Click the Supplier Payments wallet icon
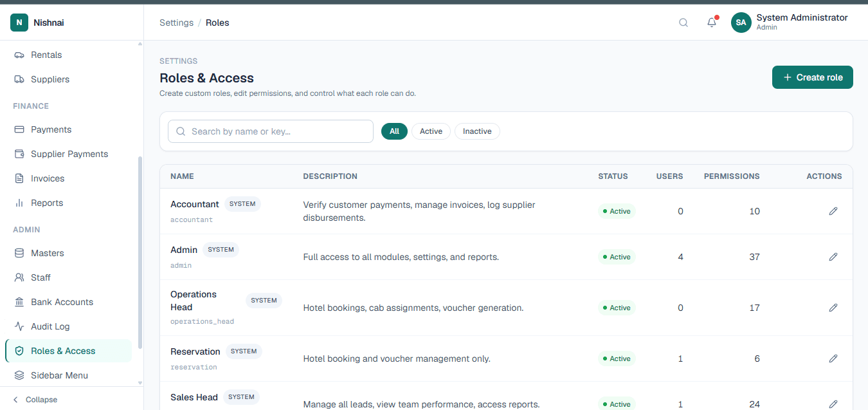 pyautogui.click(x=19, y=154)
